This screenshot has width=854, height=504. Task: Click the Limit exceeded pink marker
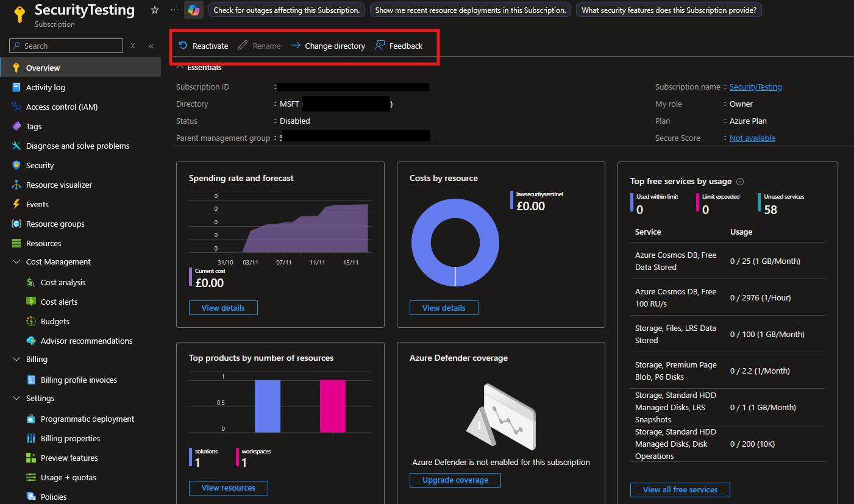698,203
